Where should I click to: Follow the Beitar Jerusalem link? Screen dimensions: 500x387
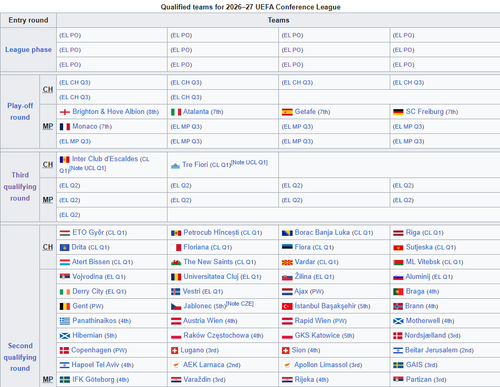(x=431, y=350)
